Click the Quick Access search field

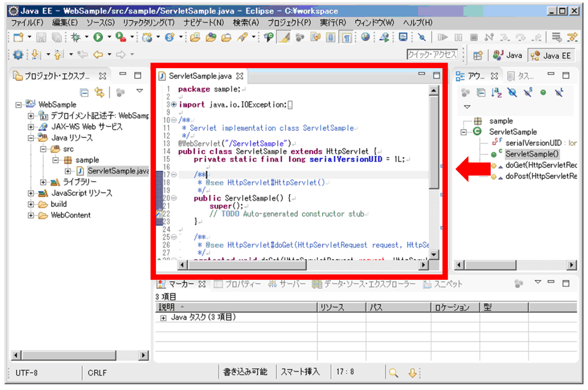[x=432, y=55]
